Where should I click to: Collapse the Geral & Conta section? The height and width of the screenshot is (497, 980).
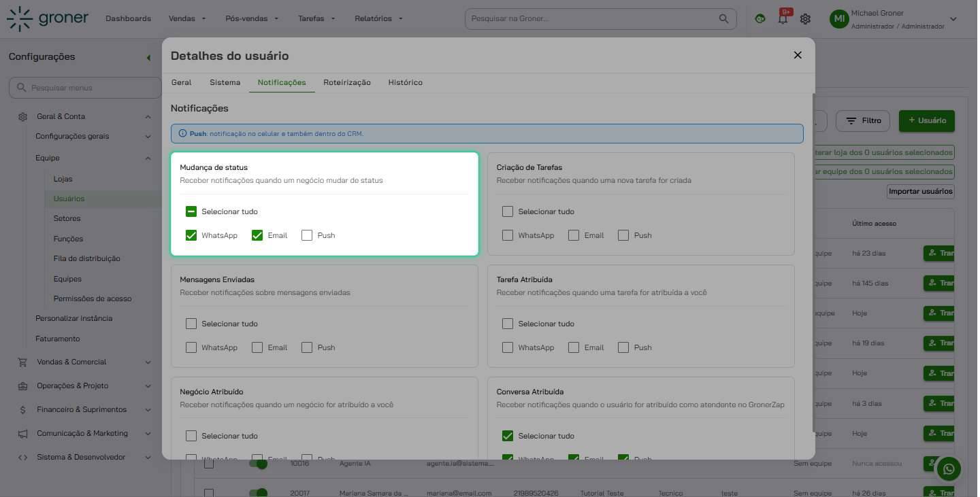click(148, 117)
